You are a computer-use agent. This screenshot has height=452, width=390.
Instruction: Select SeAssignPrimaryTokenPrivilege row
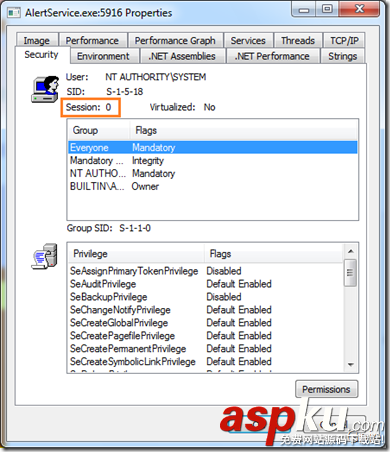[205, 271]
